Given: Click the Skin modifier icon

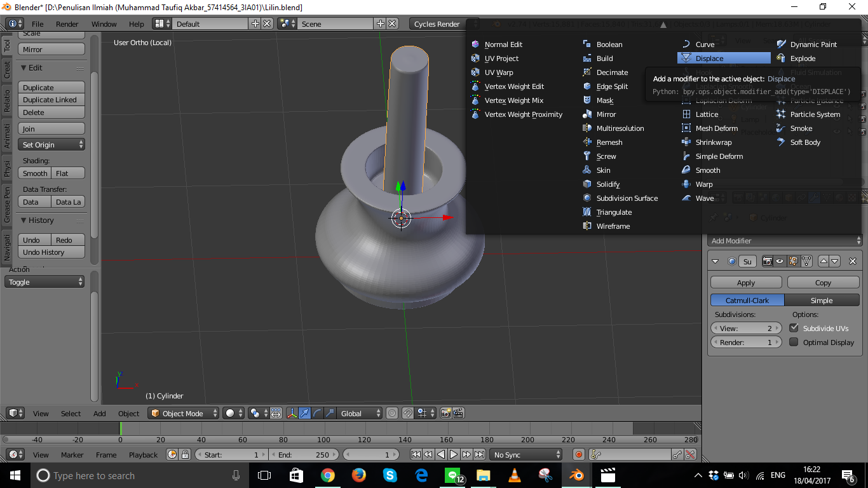Looking at the screenshot, I should 587,170.
